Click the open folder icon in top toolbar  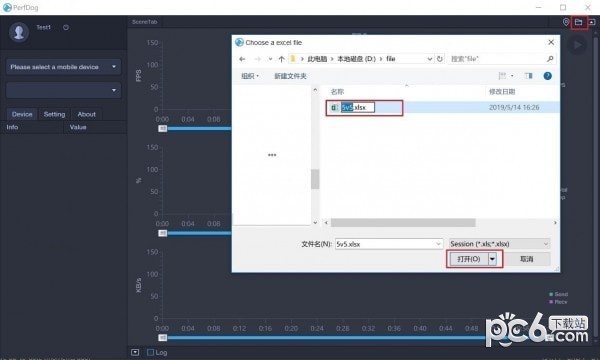point(579,22)
